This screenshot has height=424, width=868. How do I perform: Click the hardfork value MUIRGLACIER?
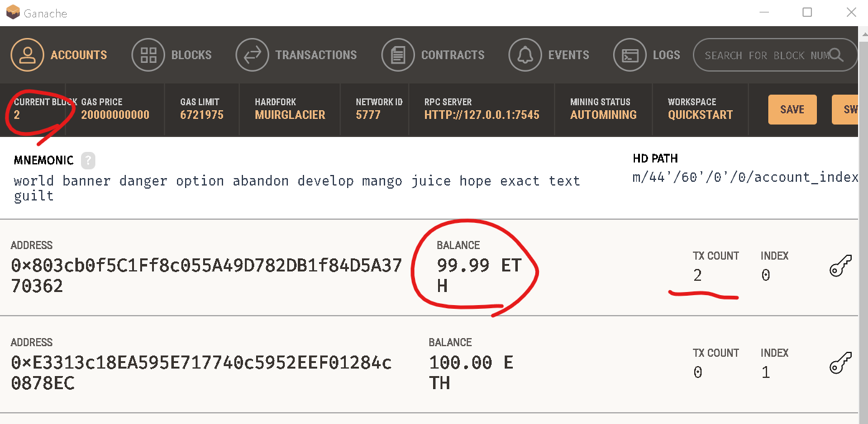290,115
